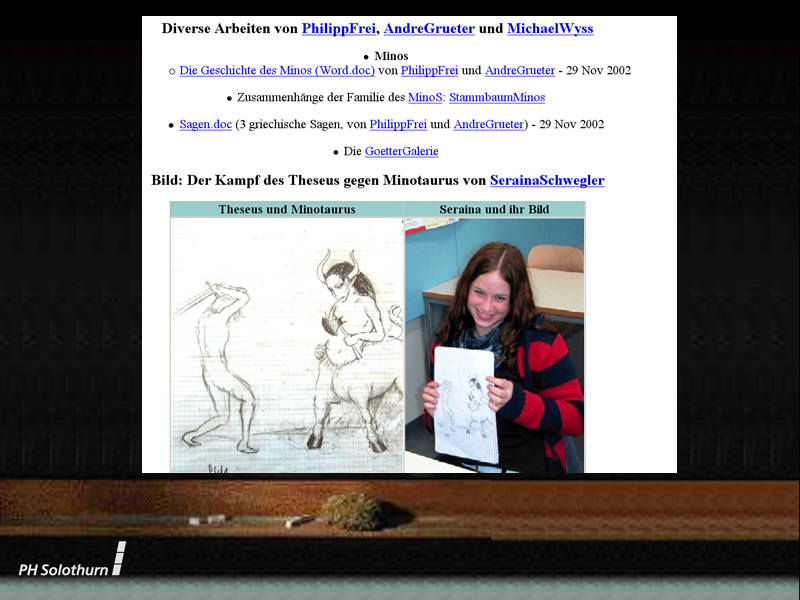Visit the GoetterGalerie link
Image resolution: width=800 pixels, height=600 pixels.
(401, 152)
